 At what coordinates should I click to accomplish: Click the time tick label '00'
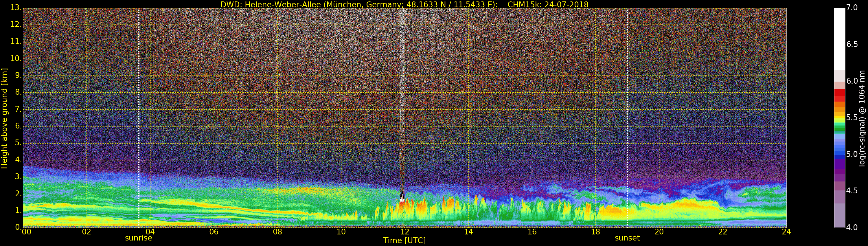point(26,232)
